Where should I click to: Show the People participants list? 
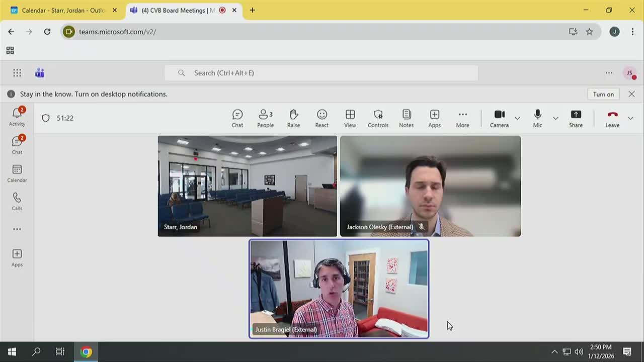265,119
